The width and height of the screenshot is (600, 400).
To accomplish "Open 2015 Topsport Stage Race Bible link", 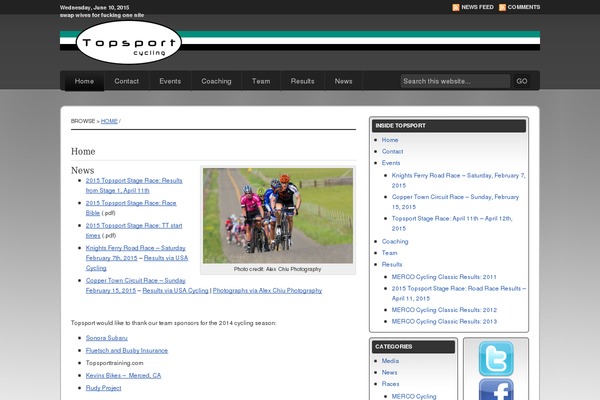I will tap(131, 208).
